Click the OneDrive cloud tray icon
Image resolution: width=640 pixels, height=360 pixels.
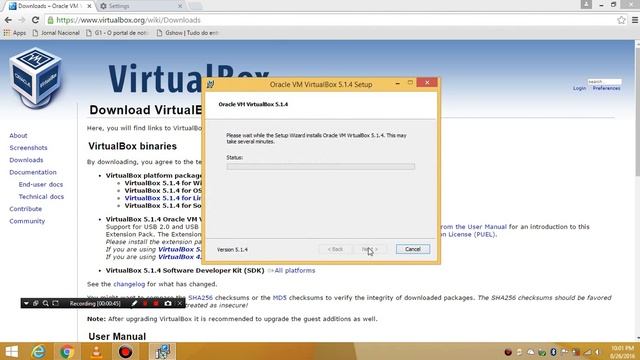pyautogui.click(x=531, y=352)
